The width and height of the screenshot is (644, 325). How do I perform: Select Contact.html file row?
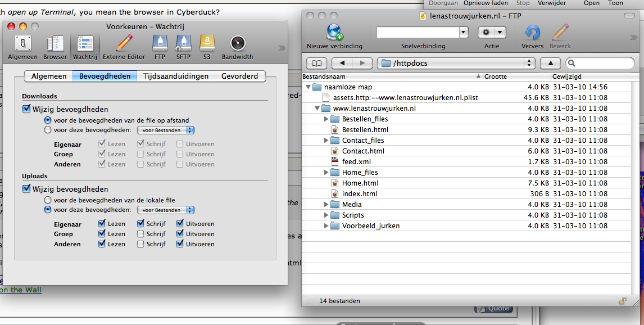click(466, 151)
